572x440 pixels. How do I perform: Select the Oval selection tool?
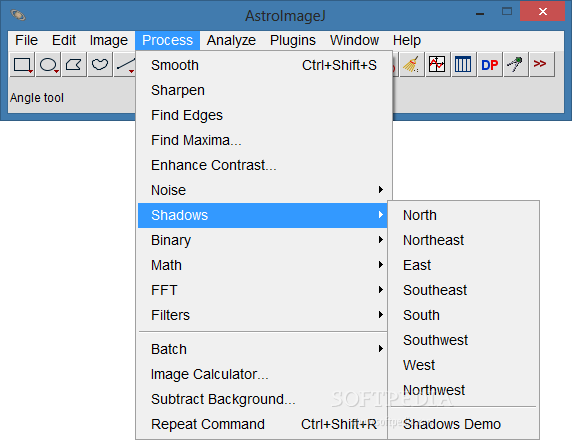coord(49,65)
